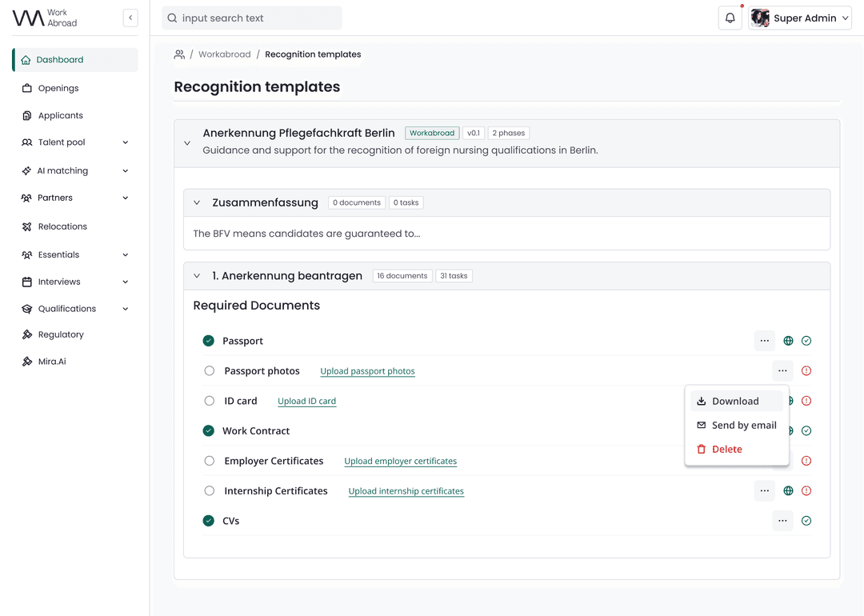Open the Super Admin account dropdown
Screen dimensions: 864x616
pyautogui.click(x=800, y=18)
